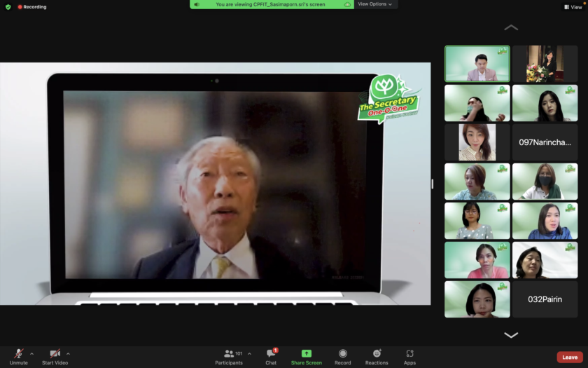
Task: Select the 032Pairin participant tile
Action: click(545, 299)
